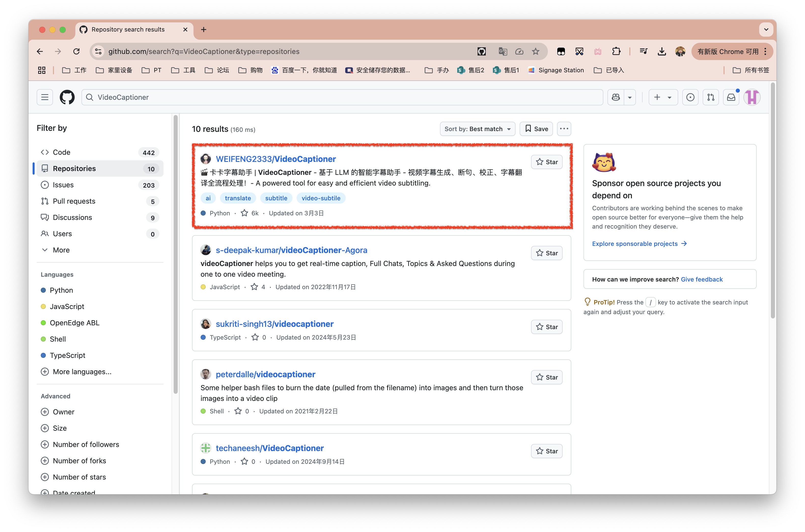805x532 pixels.
Task: Open the tab search chevron in Chrome
Action: (x=766, y=30)
